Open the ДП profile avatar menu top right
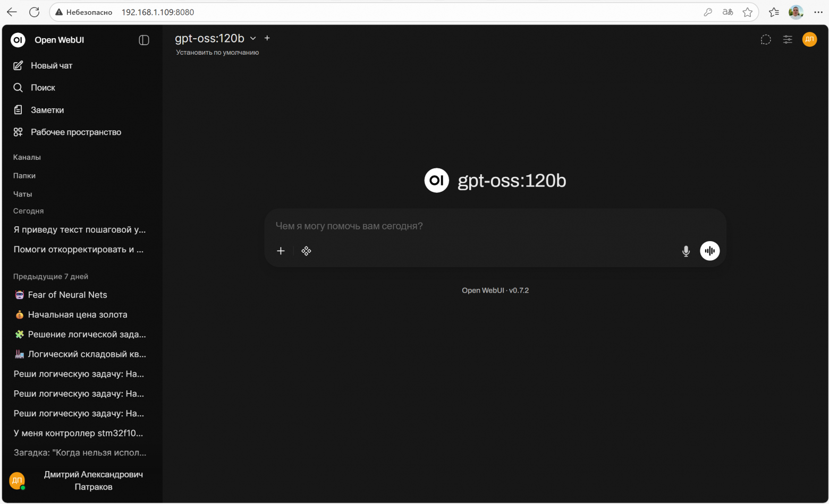The image size is (829, 504). click(x=809, y=39)
